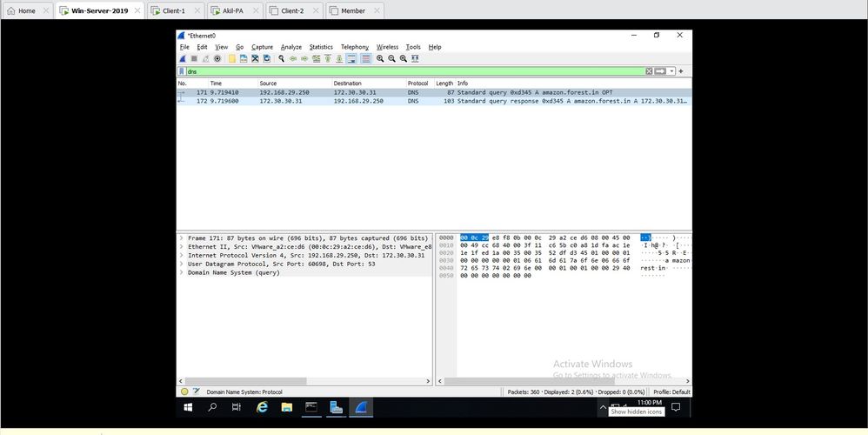Add a display filter button plus

pyautogui.click(x=681, y=71)
